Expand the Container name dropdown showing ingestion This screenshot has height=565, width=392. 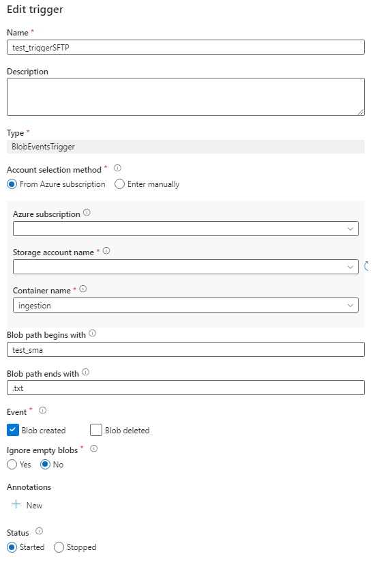(x=185, y=305)
